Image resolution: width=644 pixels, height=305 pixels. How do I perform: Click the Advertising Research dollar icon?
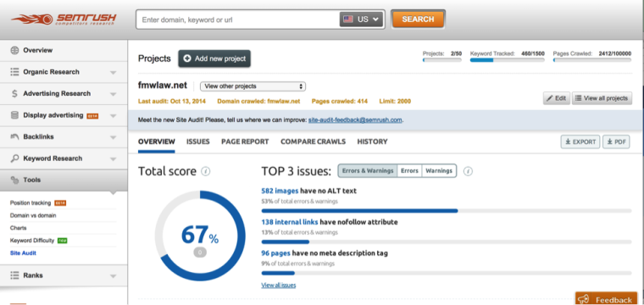14,93
